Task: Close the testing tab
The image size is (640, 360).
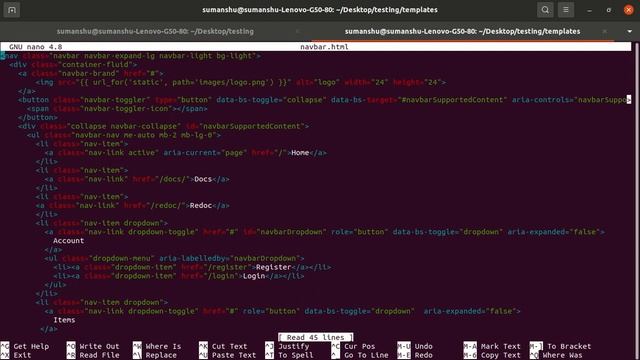Action: [298, 31]
